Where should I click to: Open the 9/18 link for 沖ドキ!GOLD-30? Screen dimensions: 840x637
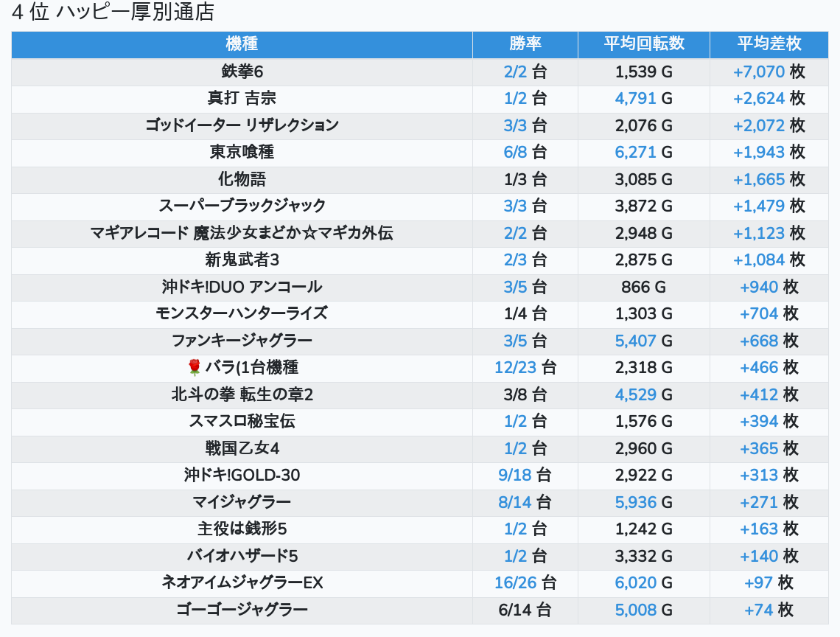pos(515,476)
